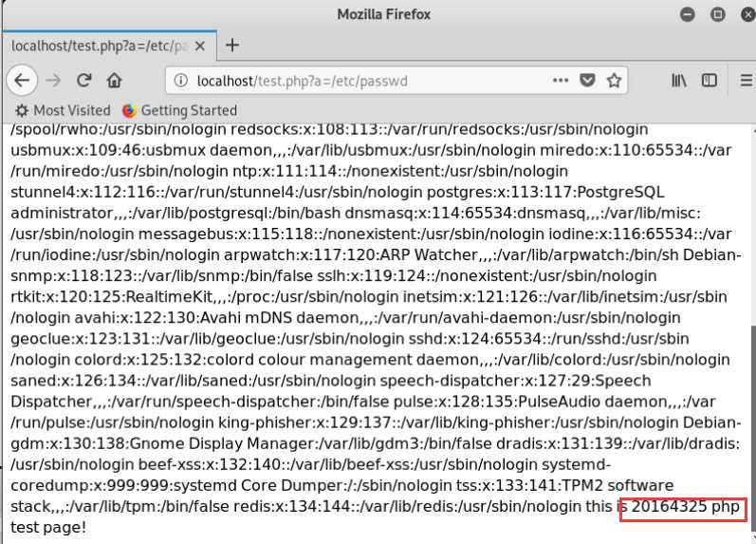Click "beef-xss:x:132:140" entry text
This screenshot has height=544, width=756.
(x=212, y=464)
